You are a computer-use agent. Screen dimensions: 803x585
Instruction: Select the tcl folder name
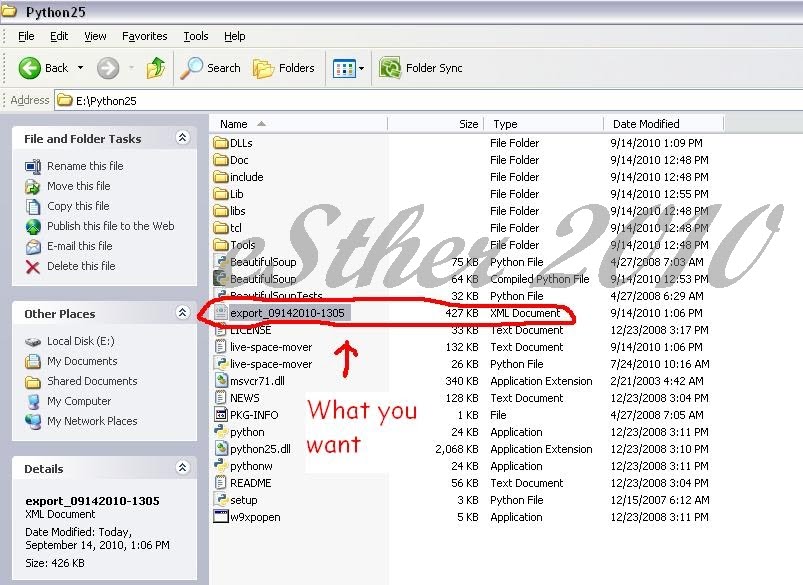[x=236, y=228]
